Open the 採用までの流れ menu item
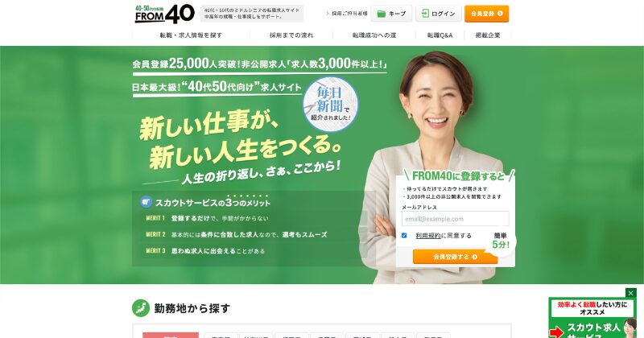 (x=291, y=35)
